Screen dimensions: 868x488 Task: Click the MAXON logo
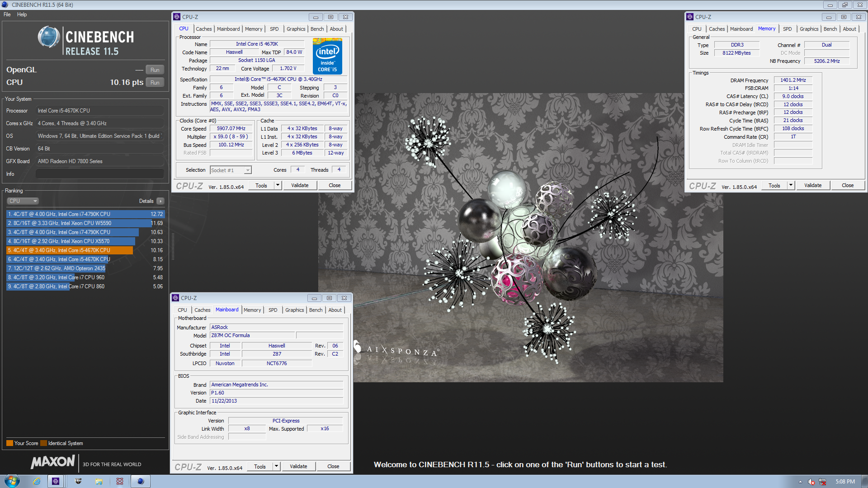(x=53, y=462)
